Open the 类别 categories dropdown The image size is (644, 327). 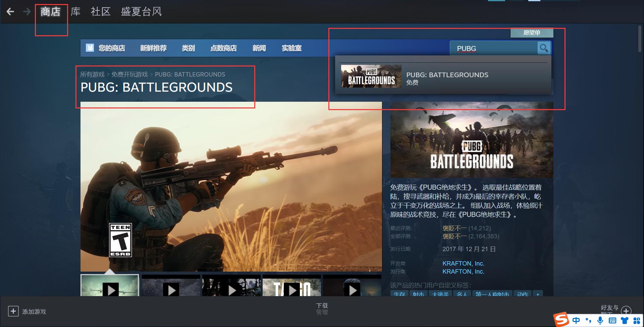(x=188, y=48)
